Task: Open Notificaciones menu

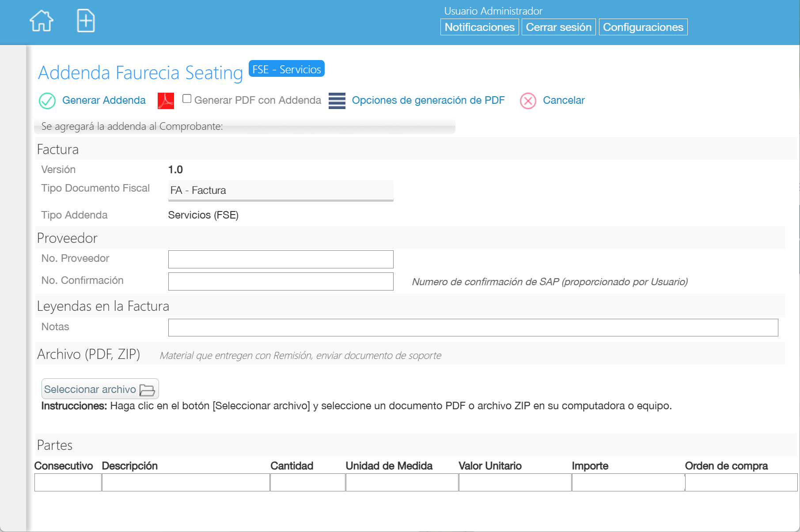Action: pyautogui.click(x=479, y=27)
